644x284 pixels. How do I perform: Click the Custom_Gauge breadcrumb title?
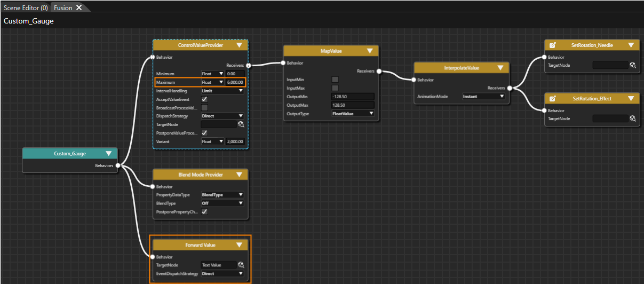pos(28,21)
